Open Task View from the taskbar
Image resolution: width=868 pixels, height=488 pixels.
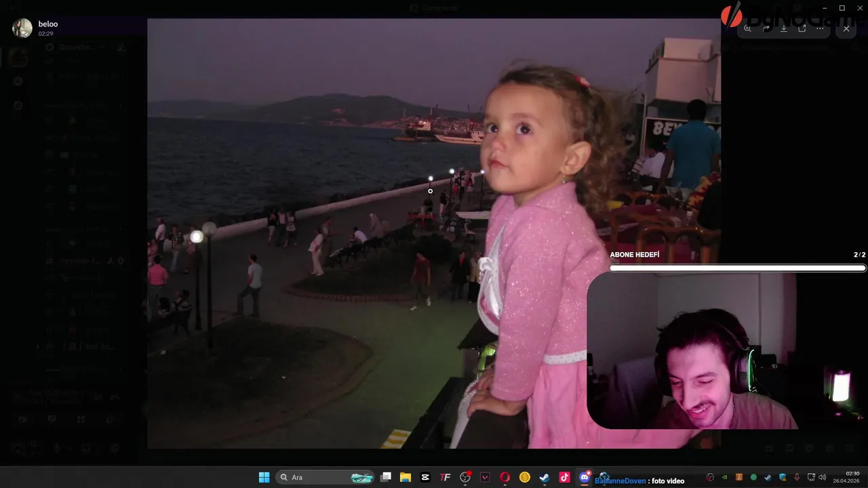[386, 477]
